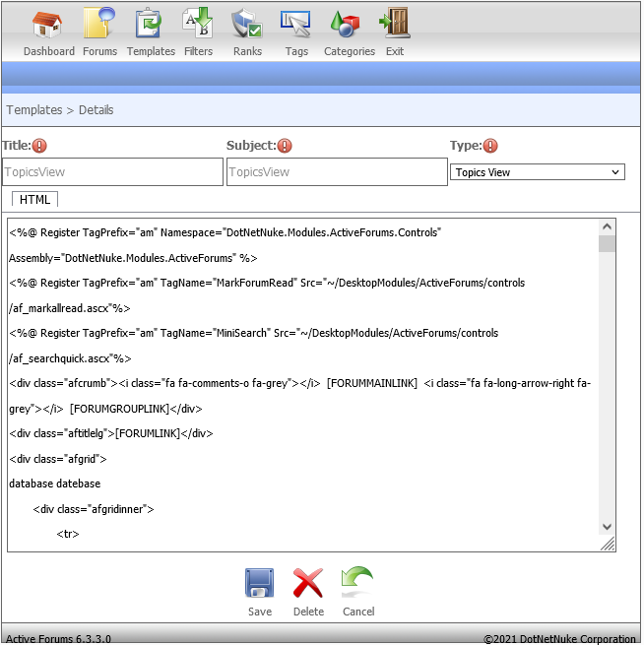Click the Title required warning icon
The width and height of the screenshot is (644, 645).
[x=39, y=146]
